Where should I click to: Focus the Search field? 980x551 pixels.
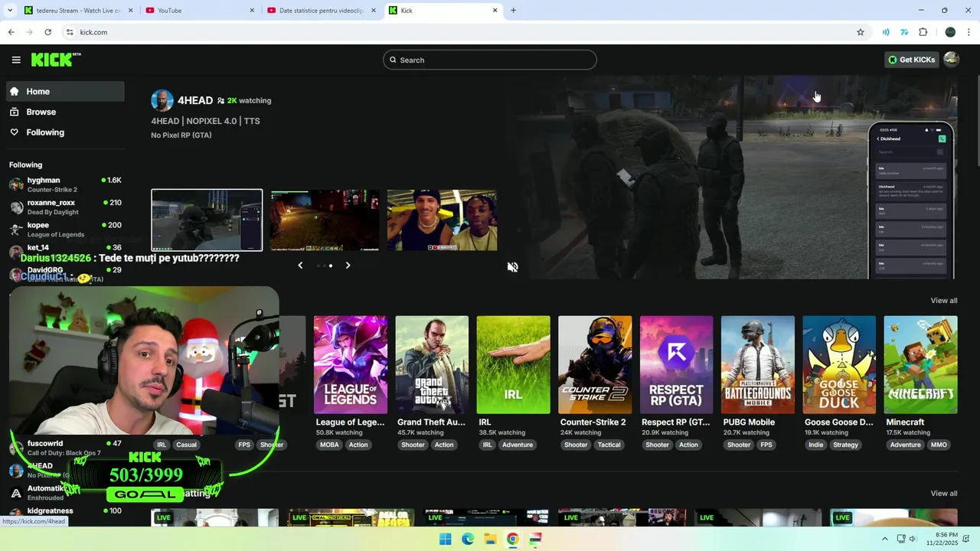[490, 60]
